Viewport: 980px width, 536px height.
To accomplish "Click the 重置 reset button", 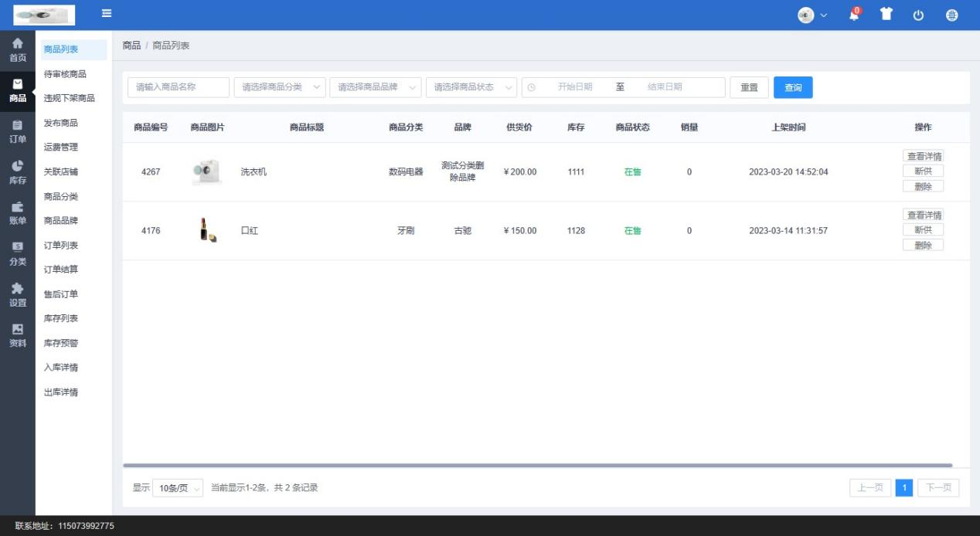I will (x=749, y=88).
